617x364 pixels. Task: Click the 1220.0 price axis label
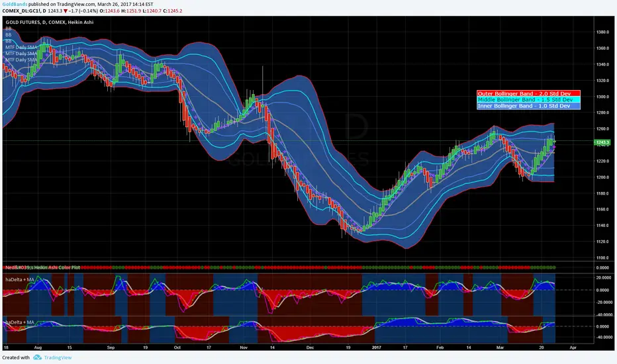point(602,161)
